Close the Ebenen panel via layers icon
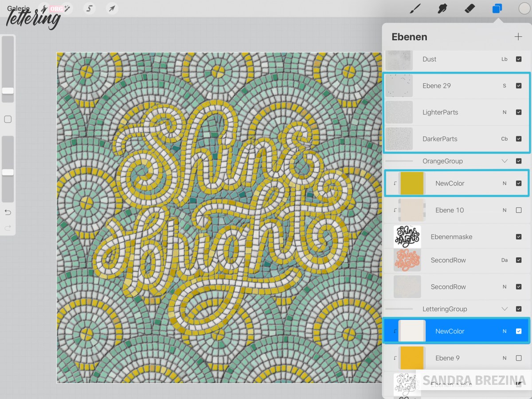Viewport: 532px width, 399px height. pos(497,8)
